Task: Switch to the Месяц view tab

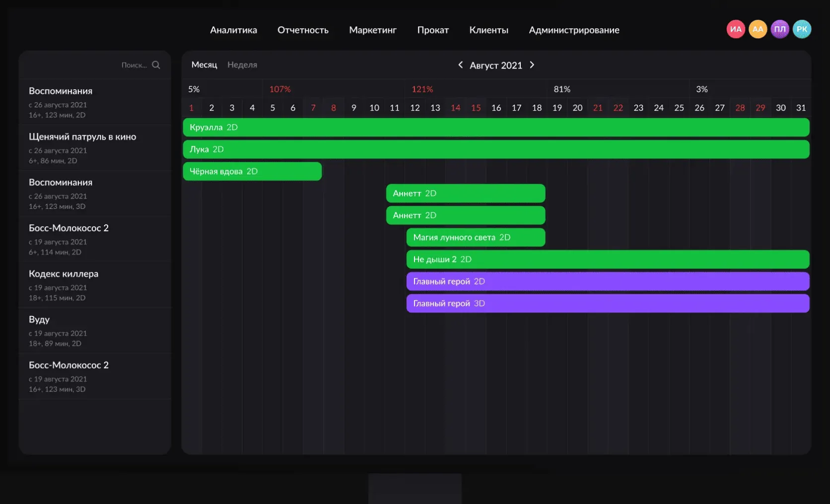Action: click(x=205, y=65)
